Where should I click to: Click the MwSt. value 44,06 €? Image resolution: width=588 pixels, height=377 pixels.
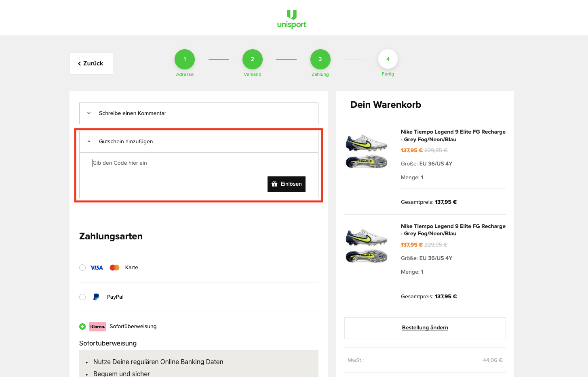[x=493, y=360]
